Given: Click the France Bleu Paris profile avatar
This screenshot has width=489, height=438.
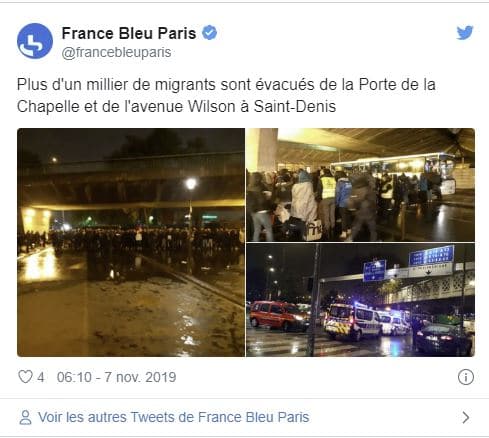Looking at the screenshot, I should [x=35, y=41].
